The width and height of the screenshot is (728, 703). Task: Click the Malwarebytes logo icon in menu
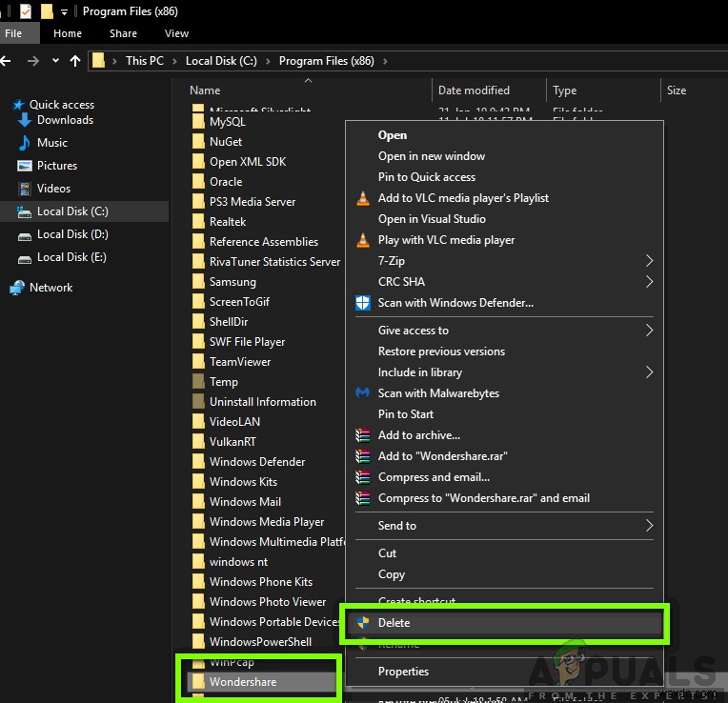coord(363,393)
